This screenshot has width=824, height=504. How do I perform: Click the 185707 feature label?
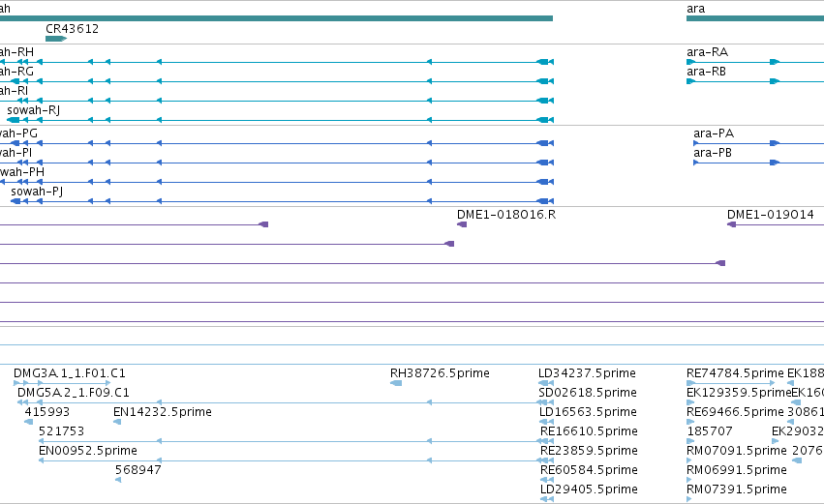710,431
